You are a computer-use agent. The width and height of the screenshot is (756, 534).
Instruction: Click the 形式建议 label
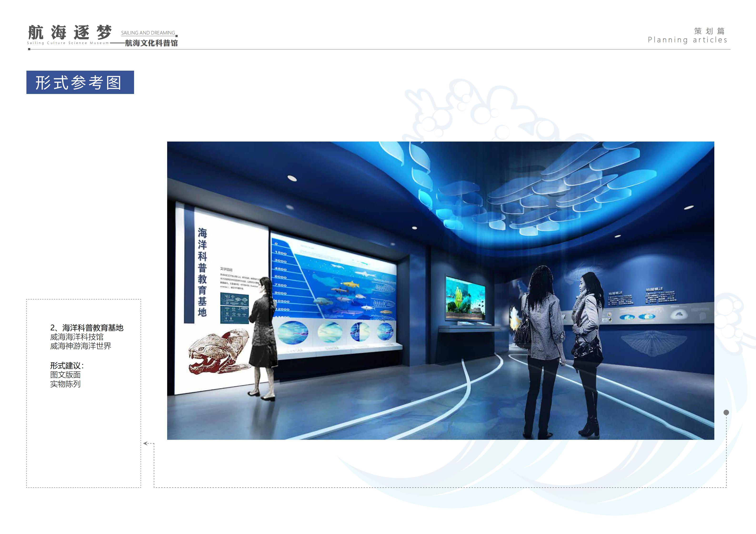coord(67,366)
